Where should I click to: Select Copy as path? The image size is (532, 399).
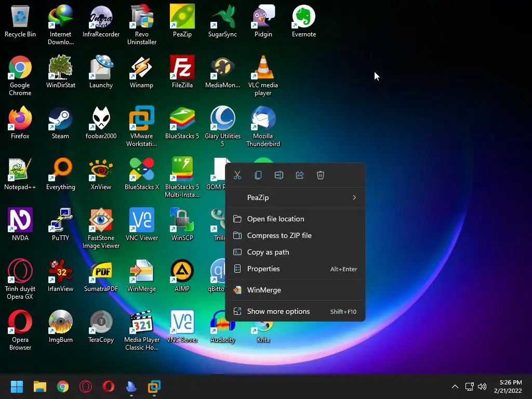[x=295, y=252]
